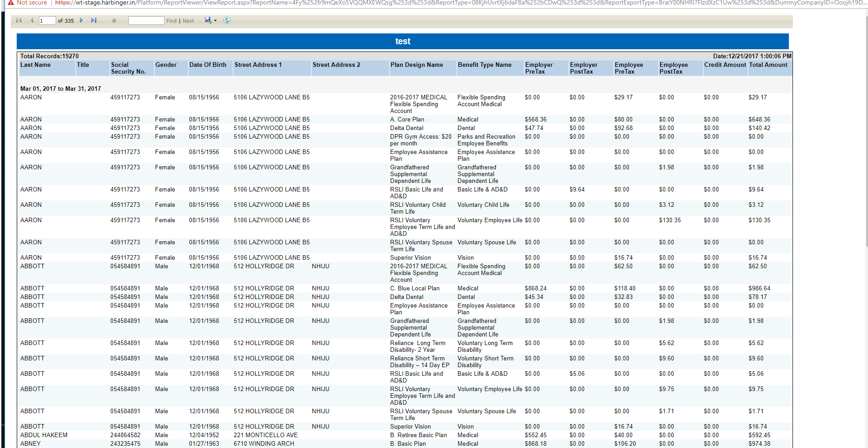Image resolution: width=868 pixels, height=448 pixels.
Task: Focus the current page number field
Action: (47, 21)
